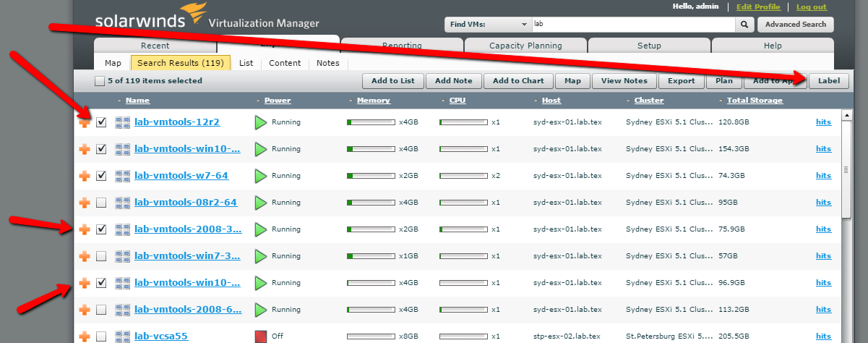Uncheck the lab-vmtools-12r2 checkbox
868x343 pixels.
[x=101, y=122]
